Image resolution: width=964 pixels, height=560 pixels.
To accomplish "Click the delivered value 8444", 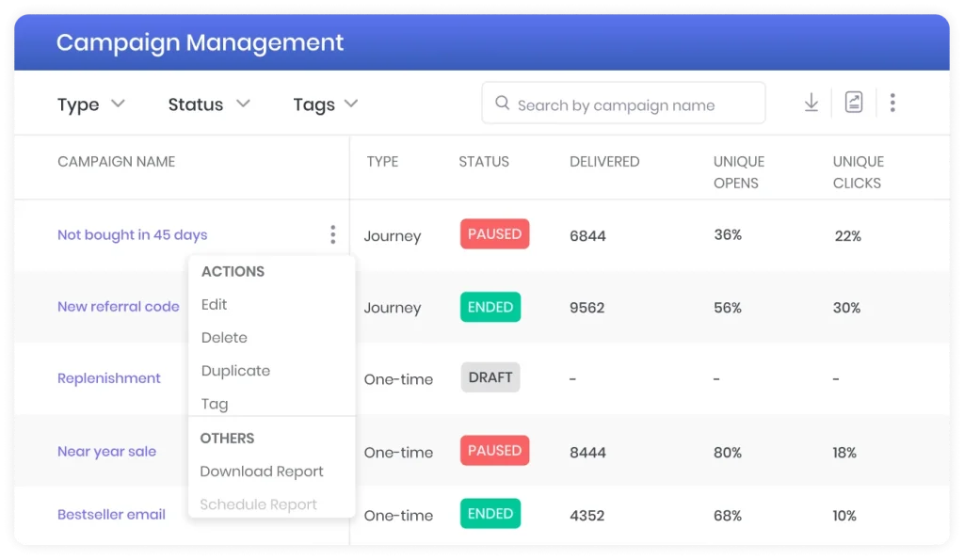I will pyautogui.click(x=587, y=453).
